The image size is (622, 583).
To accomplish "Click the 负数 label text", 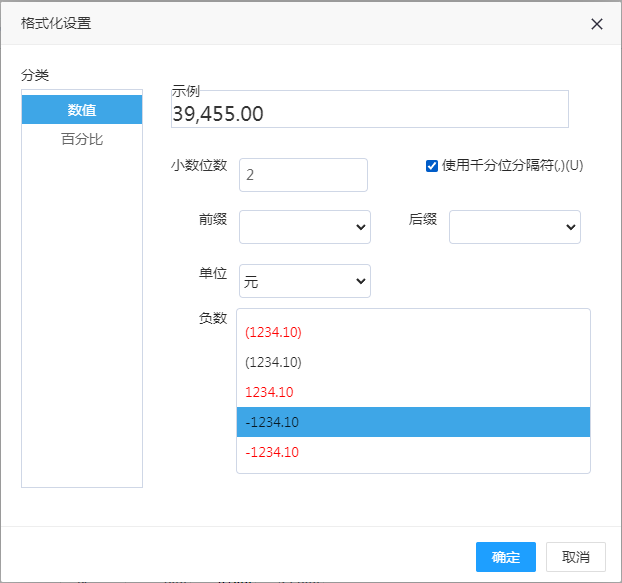I will pyautogui.click(x=213, y=318).
